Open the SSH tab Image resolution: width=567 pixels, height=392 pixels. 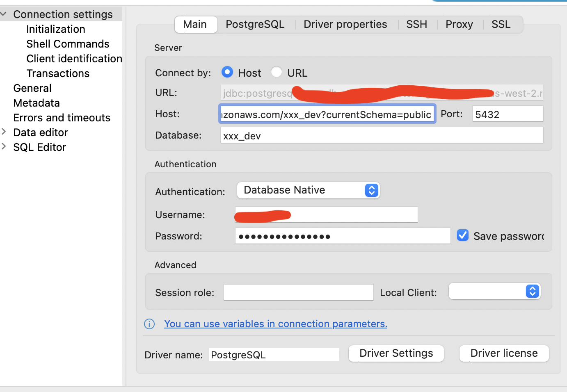click(x=417, y=24)
